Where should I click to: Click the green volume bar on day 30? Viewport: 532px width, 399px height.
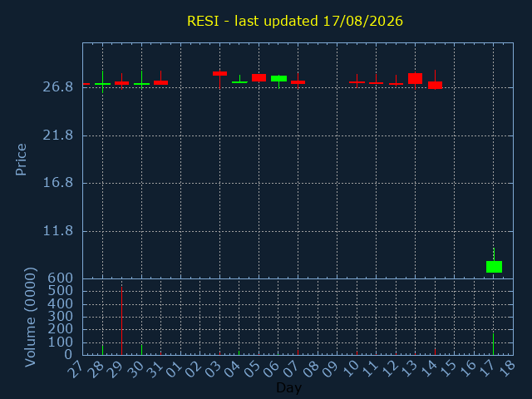point(141,350)
